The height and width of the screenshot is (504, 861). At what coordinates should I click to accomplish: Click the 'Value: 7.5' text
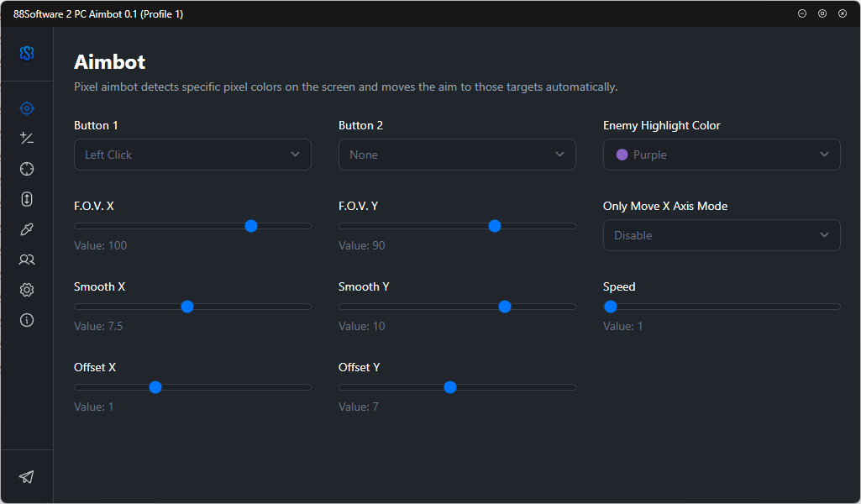(x=98, y=326)
